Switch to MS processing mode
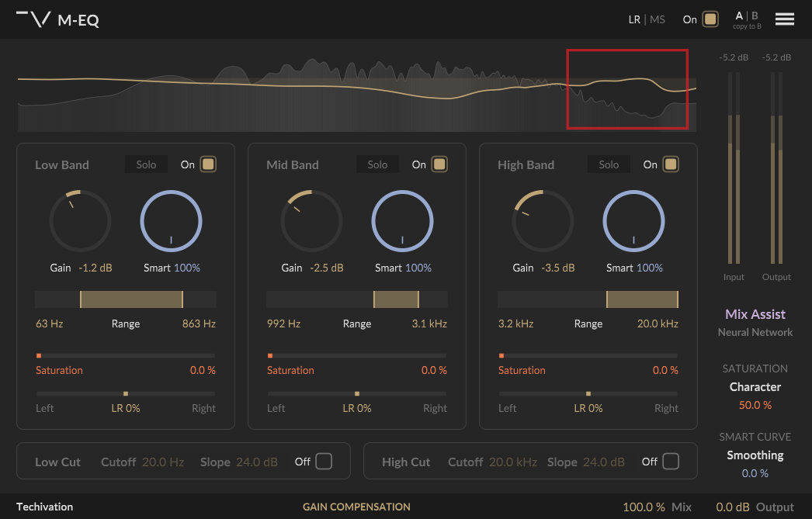Image resolution: width=812 pixels, height=519 pixels. click(658, 19)
